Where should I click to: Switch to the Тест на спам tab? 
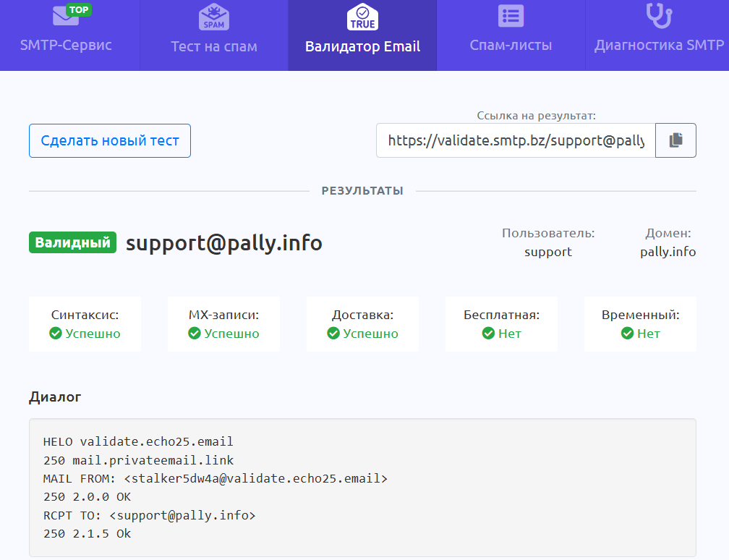click(214, 46)
